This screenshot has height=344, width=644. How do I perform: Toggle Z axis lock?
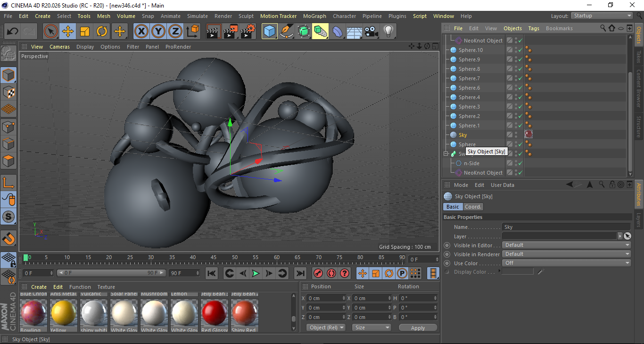point(175,32)
